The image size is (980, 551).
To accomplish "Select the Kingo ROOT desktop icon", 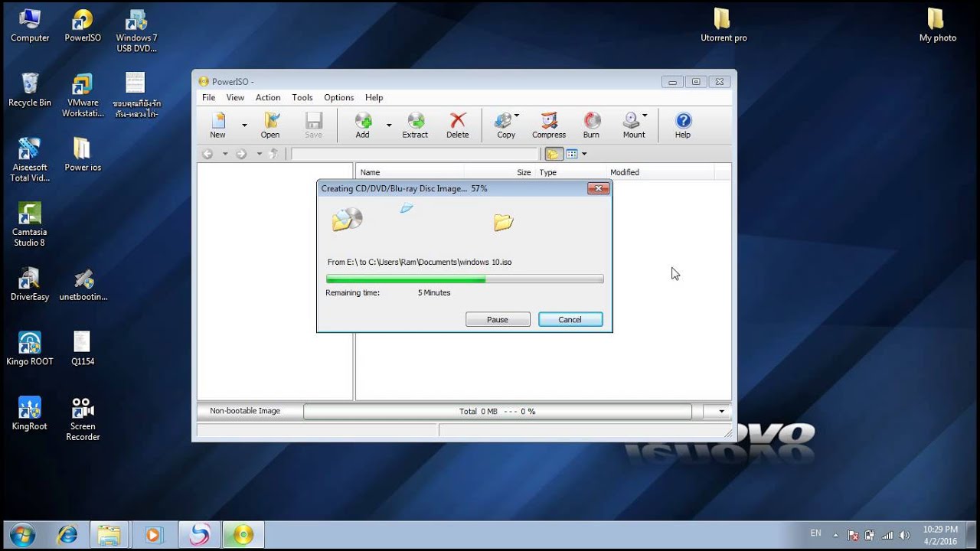I will [x=30, y=348].
